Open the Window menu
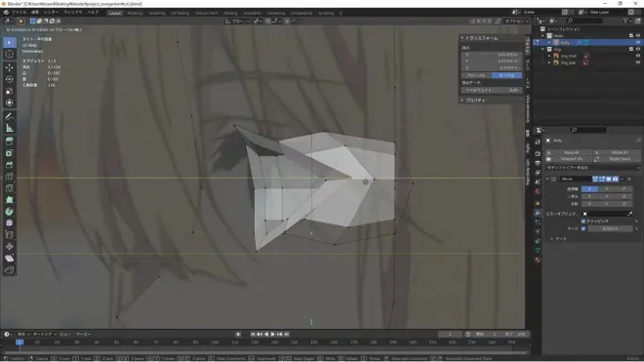Image resolution: width=644 pixels, height=362 pixels. click(x=73, y=13)
